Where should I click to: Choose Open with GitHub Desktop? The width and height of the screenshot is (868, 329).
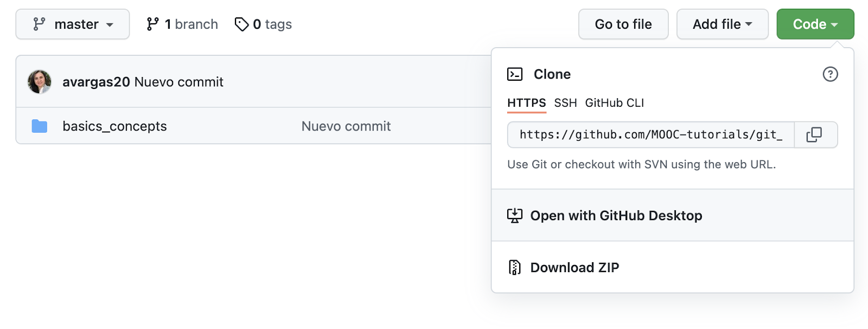[x=616, y=216]
